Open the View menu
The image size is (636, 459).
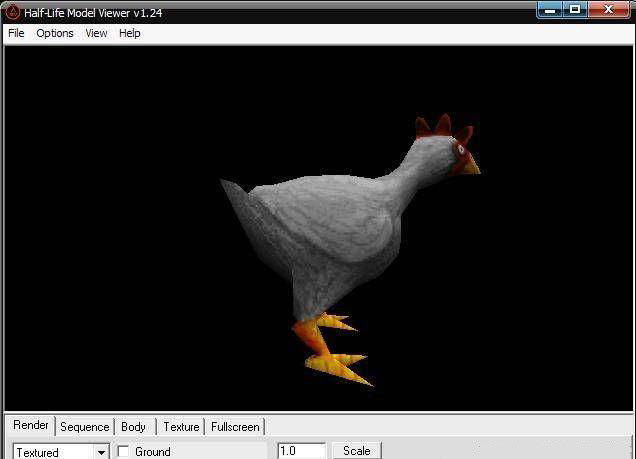tap(96, 33)
